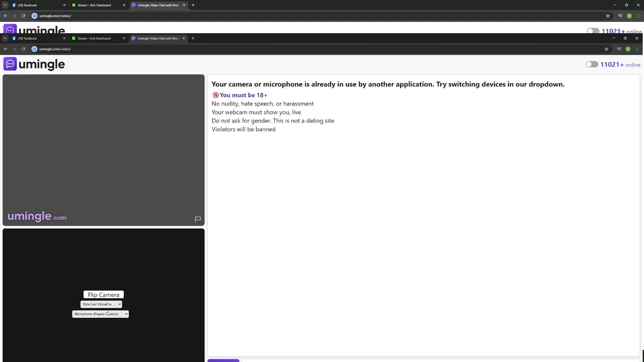
Task: Bookmark this page with the star, front window
Action: point(606,49)
